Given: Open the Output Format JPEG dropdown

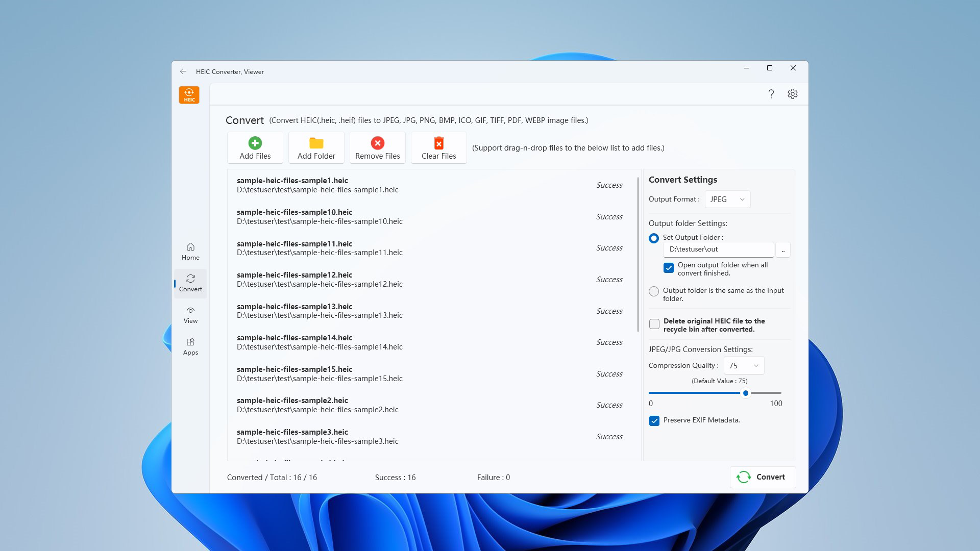Looking at the screenshot, I should (727, 199).
